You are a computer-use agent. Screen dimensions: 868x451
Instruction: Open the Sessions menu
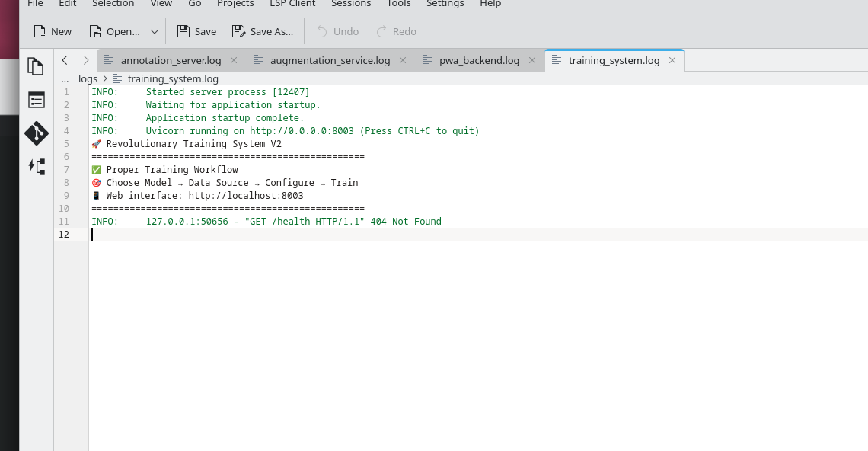[x=351, y=3]
